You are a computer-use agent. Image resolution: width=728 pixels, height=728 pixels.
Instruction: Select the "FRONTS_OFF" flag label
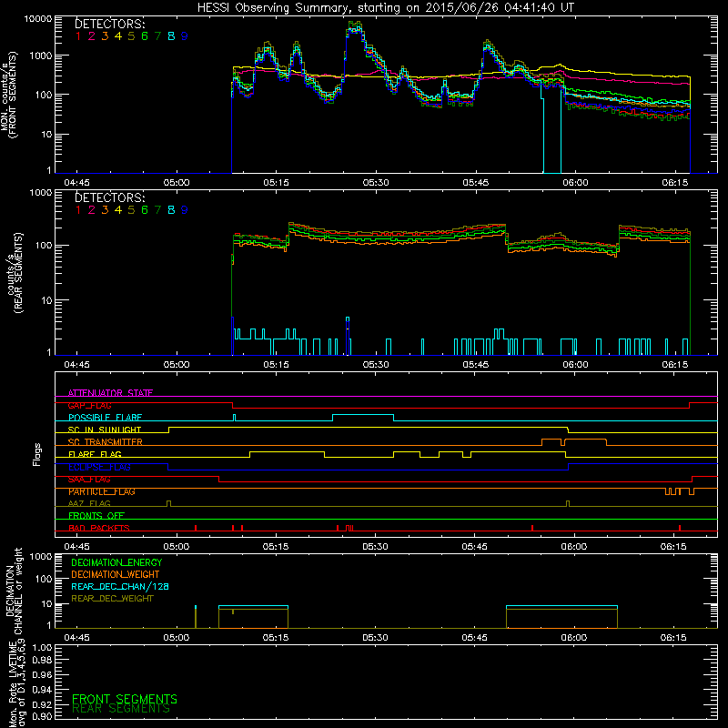(96, 516)
